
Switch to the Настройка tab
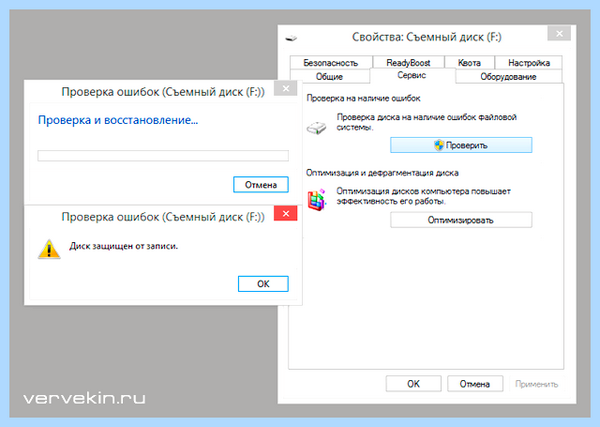click(529, 63)
